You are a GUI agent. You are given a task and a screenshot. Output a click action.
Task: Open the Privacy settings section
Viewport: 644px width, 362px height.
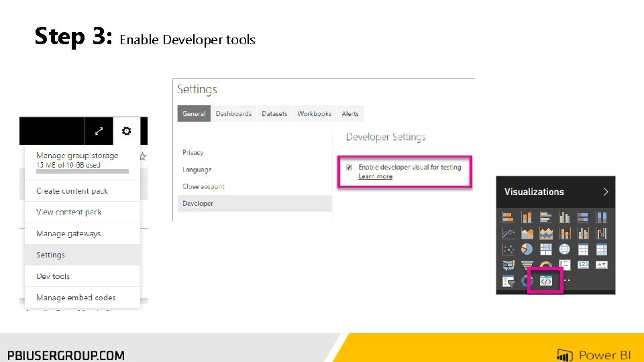[x=193, y=153]
